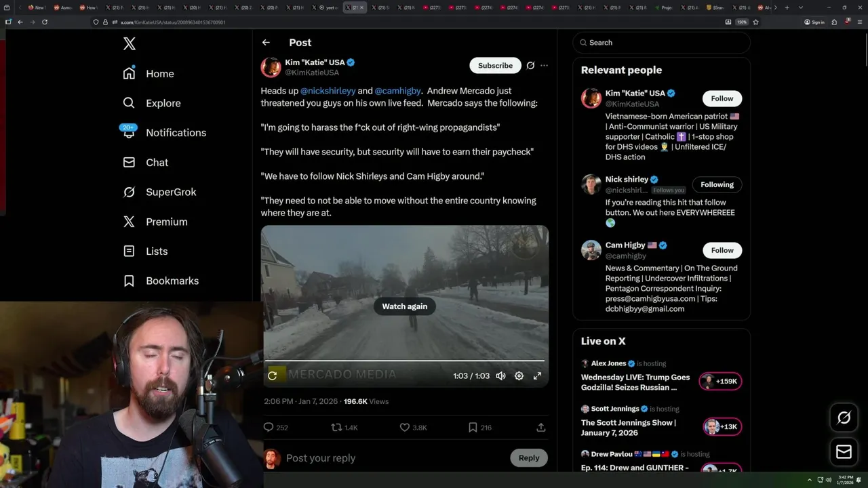Open the post's more options menu

[x=544, y=66]
